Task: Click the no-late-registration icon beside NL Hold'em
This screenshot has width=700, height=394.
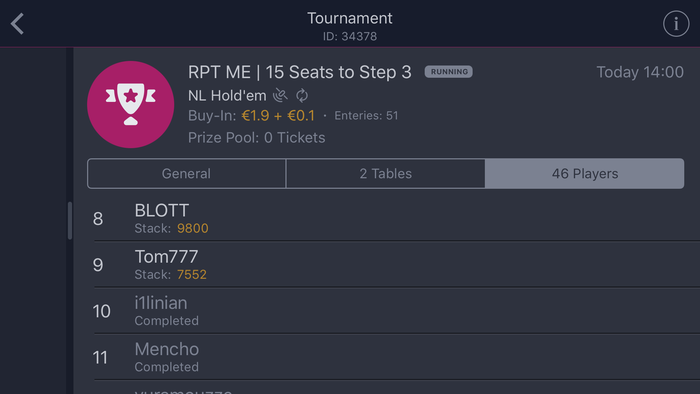Action: pyautogui.click(x=280, y=95)
